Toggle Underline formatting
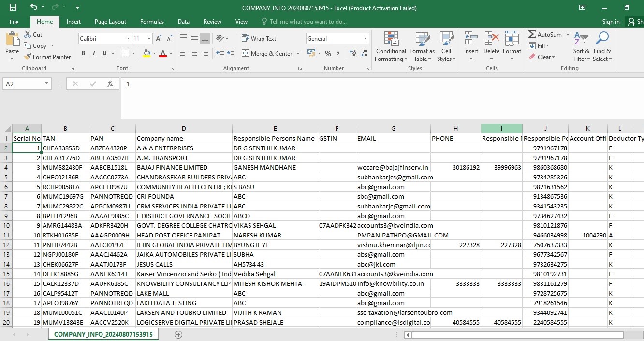The image size is (644, 341). [104, 53]
